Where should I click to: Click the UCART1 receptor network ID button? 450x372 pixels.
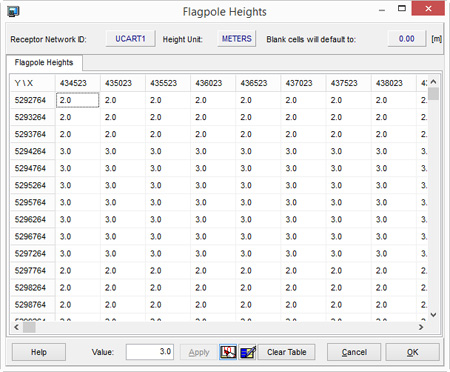tap(130, 39)
